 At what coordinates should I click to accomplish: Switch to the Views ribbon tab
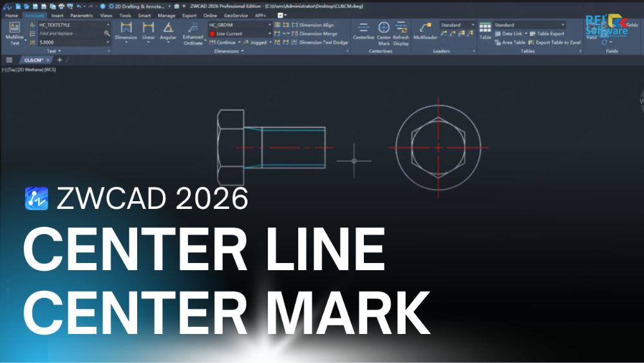tap(106, 15)
